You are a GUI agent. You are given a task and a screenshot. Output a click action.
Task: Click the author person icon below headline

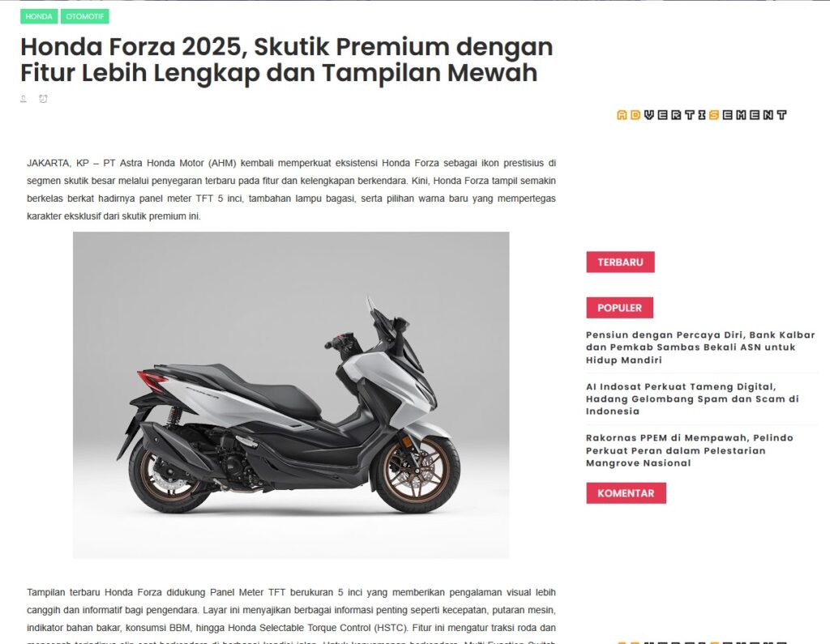[24, 99]
